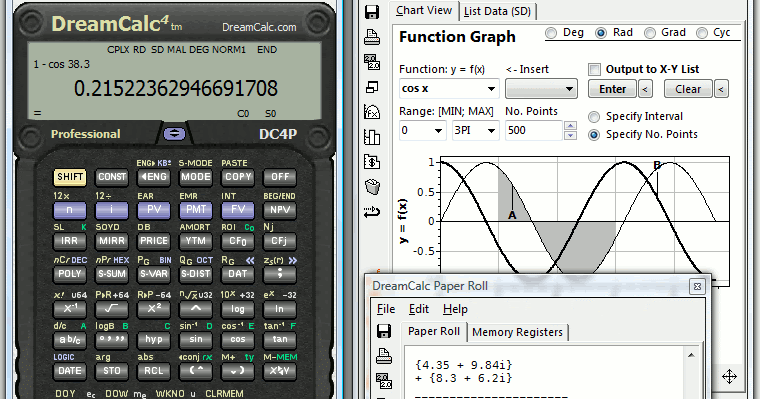Click the 2.0 icon in the Paper Roll window
Viewport: 760px width, 399px height.
384,381
